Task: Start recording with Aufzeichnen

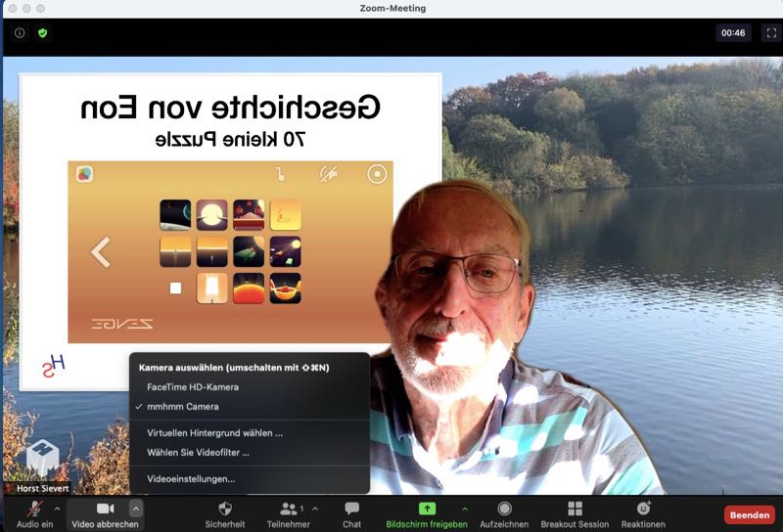Action: pyautogui.click(x=504, y=509)
